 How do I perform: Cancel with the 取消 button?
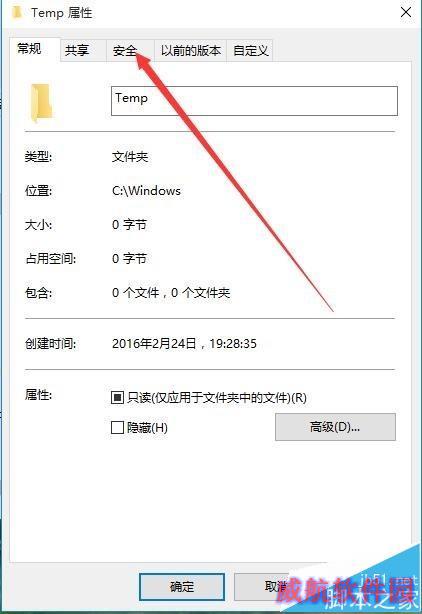point(276,586)
